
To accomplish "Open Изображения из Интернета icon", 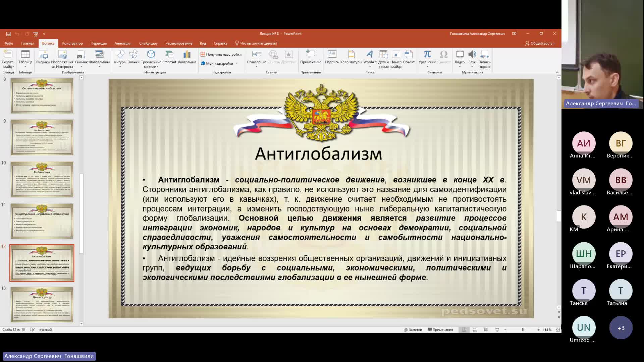I will 62,59.
